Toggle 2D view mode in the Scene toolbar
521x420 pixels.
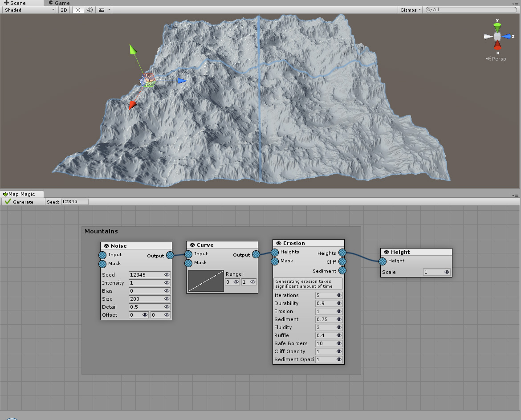(63, 9)
